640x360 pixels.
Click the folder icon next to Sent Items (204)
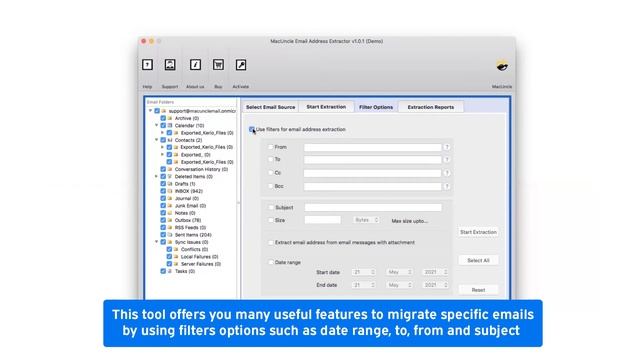[x=170, y=235]
